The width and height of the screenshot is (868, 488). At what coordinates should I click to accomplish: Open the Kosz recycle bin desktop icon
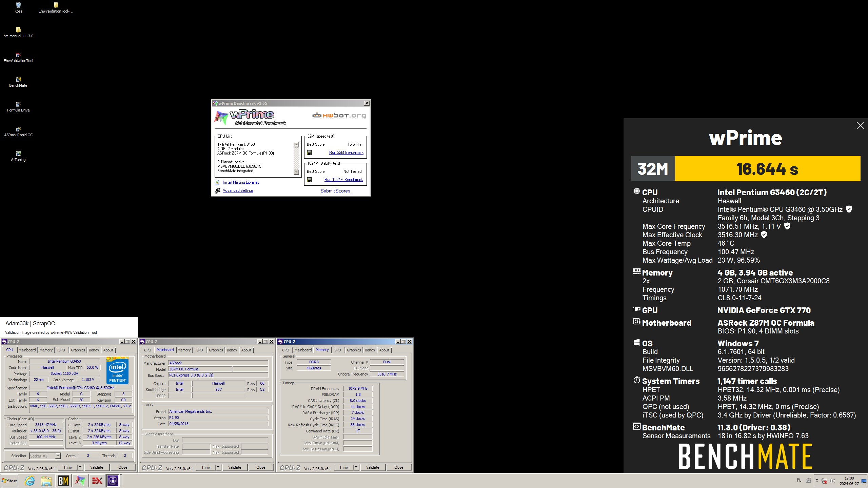coord(18,7)
